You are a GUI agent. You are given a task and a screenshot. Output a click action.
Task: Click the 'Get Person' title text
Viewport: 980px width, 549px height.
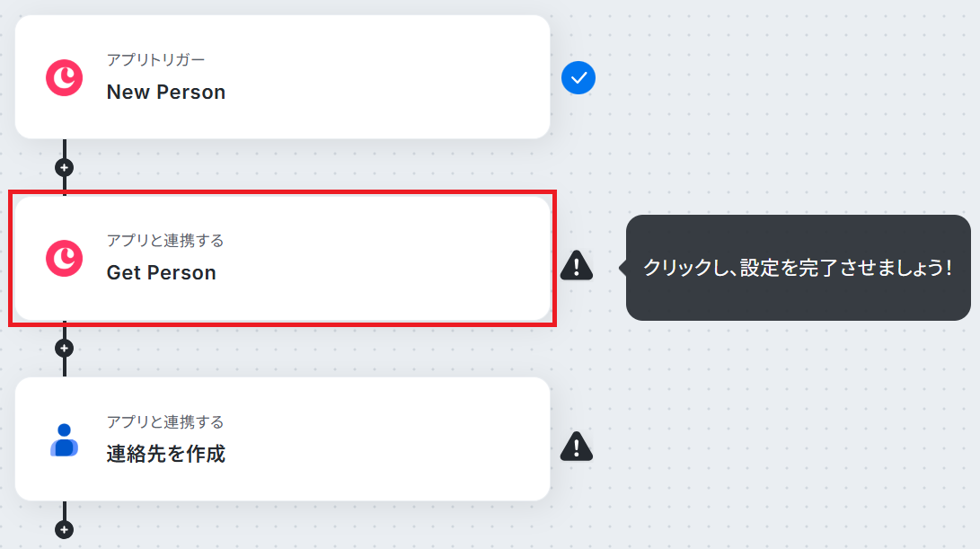pos(162,273)
